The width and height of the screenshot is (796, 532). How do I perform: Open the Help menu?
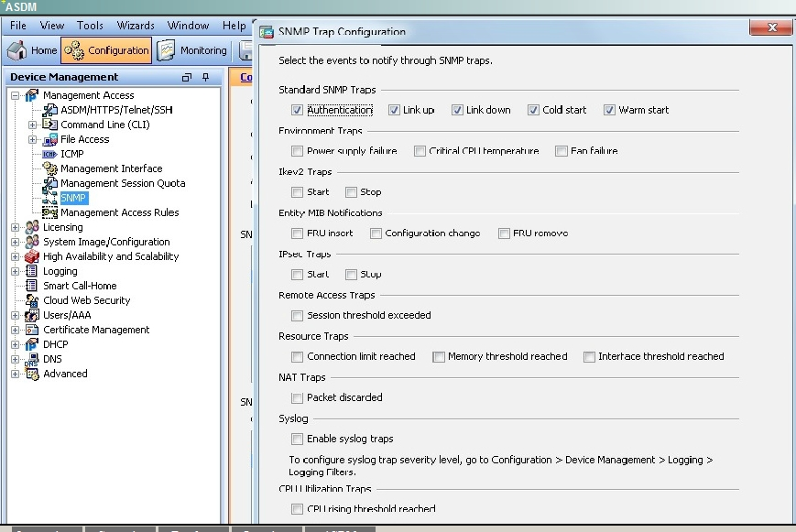(234, 26)
